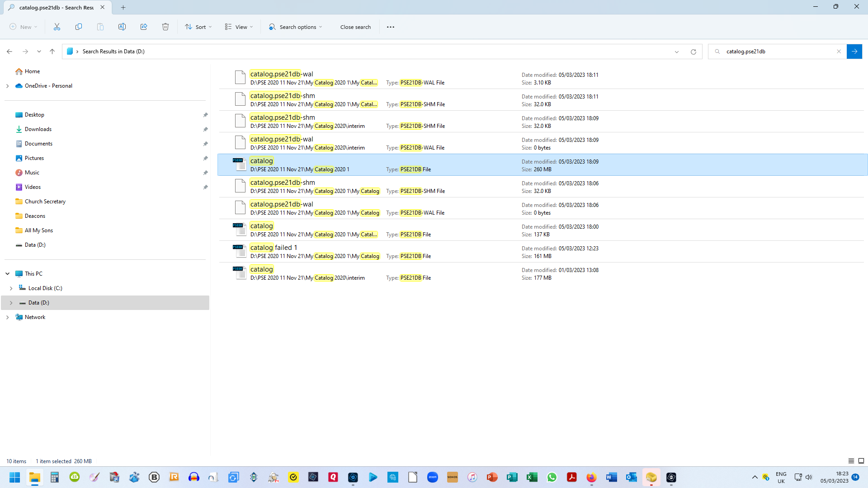Collapse the This PC tree item
The height and width of the screenshot is (488, 868).
pos(7,273)
